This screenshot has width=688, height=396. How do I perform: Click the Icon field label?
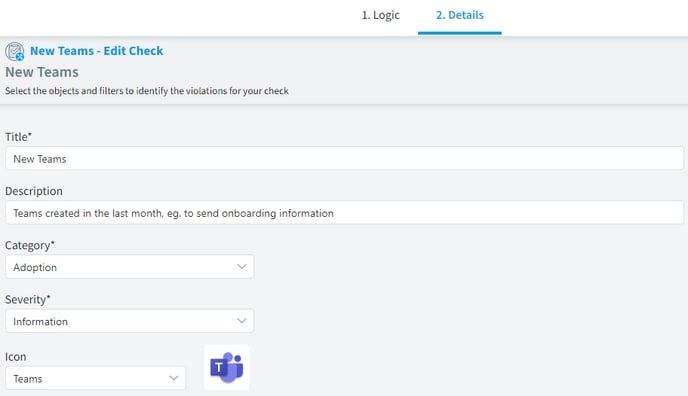[15, 357]
